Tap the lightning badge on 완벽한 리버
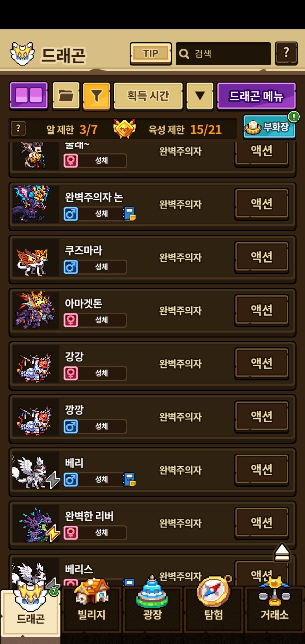305x644 pixels. point(53,534)
